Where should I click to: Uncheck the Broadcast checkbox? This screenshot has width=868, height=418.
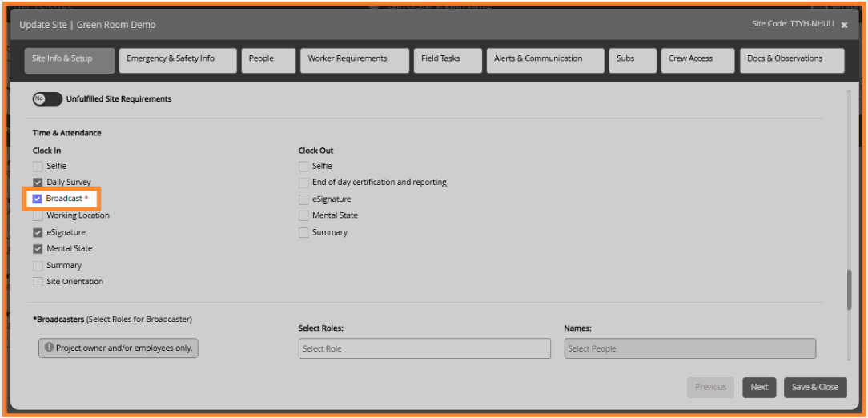click(x=38, y=199)
